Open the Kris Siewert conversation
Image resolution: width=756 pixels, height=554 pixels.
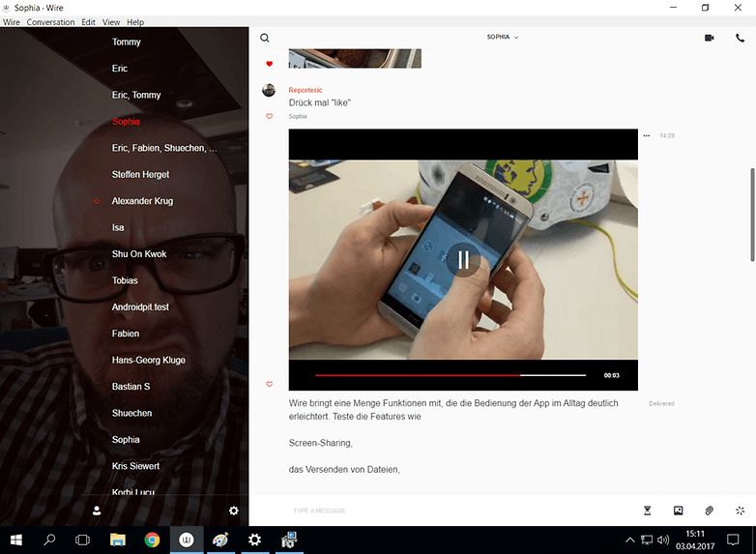coord(135,466)
